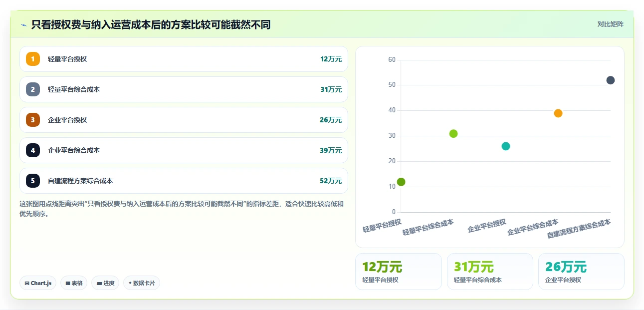The height and width of the screenshot is (310, 644).
Task: Click the x-axis label 自建流程方案综合成本
Action: tap(579, 228)
